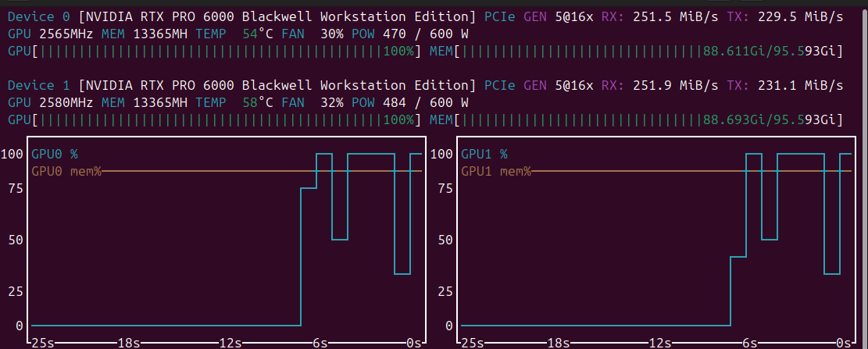Click Device 1 memory bar showing 88.693Gi
The image size is (868, 349).
tap(637, 120)
